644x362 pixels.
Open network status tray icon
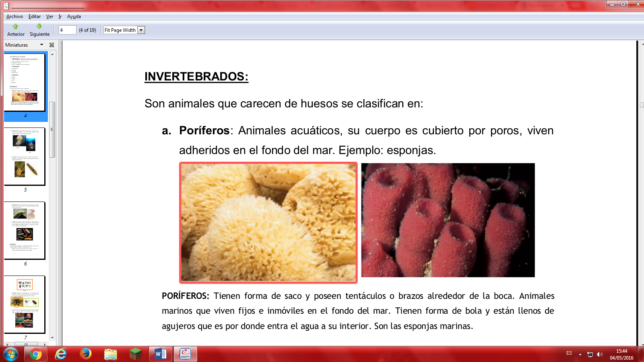590,354
